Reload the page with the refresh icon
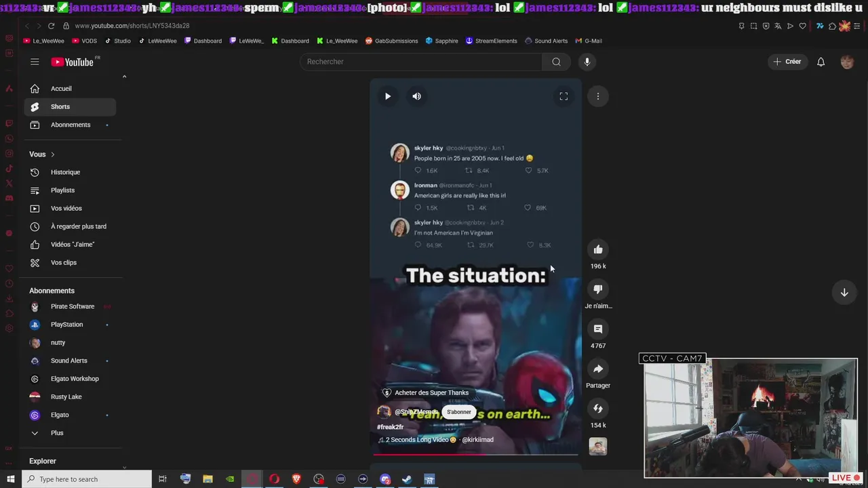This screenshot has height=488, width=868. click(x=51, y=26)
